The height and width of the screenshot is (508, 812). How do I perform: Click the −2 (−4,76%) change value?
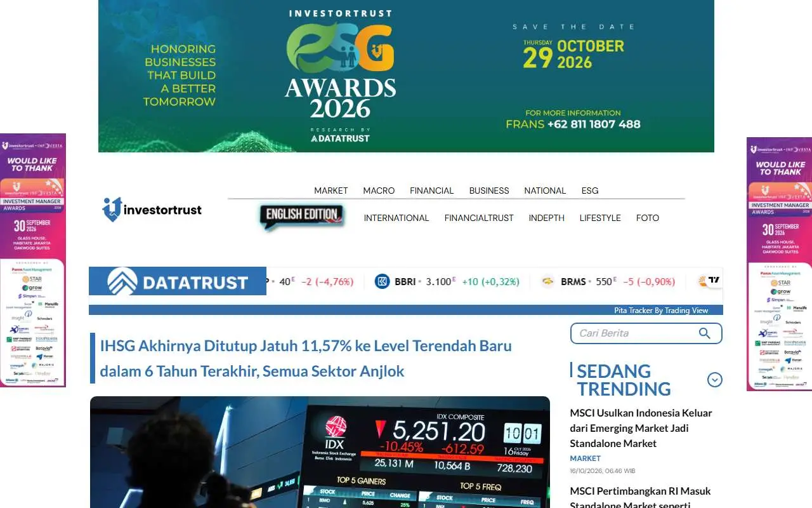click(x=327, y=281)
